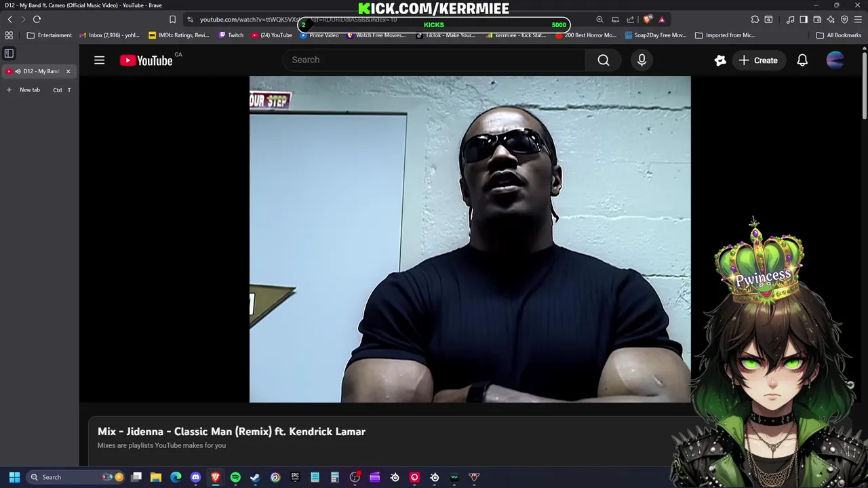The image size is (868, 488).
Task: Click the install/cast screen icon in address bar
Action: (615, 20)
